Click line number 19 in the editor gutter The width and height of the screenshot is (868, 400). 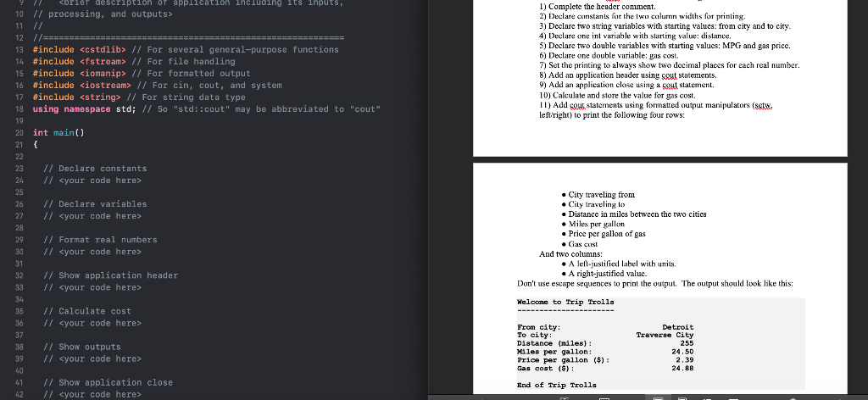pyautogui.click(x=19, y=121)
